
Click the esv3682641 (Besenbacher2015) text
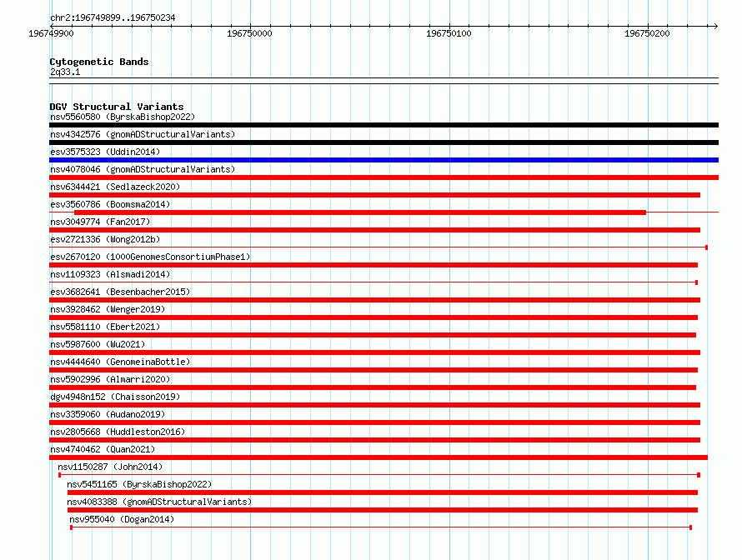(x=120, y=292)
